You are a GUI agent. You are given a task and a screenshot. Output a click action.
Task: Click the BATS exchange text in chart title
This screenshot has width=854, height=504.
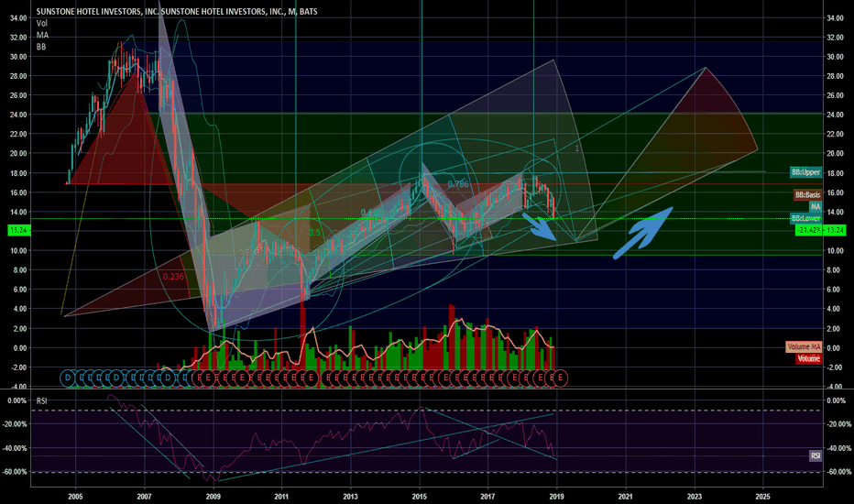(308, 11)
